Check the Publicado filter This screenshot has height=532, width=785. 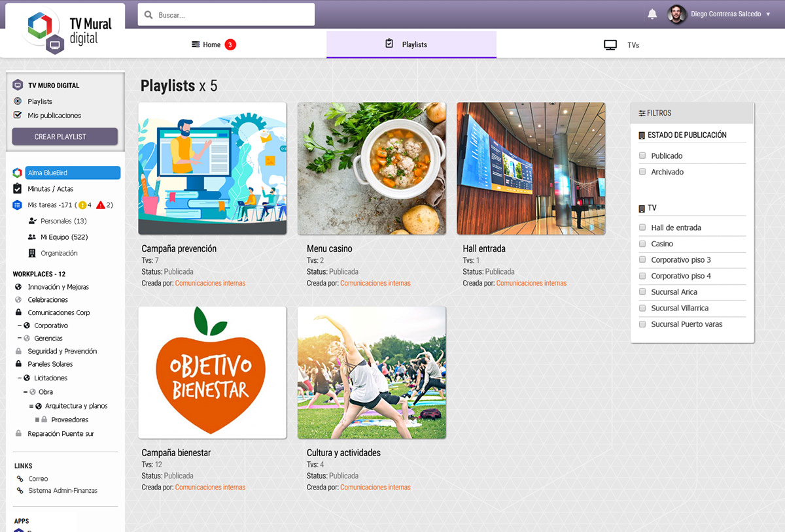pyautogui.click(x=642, y=156)
